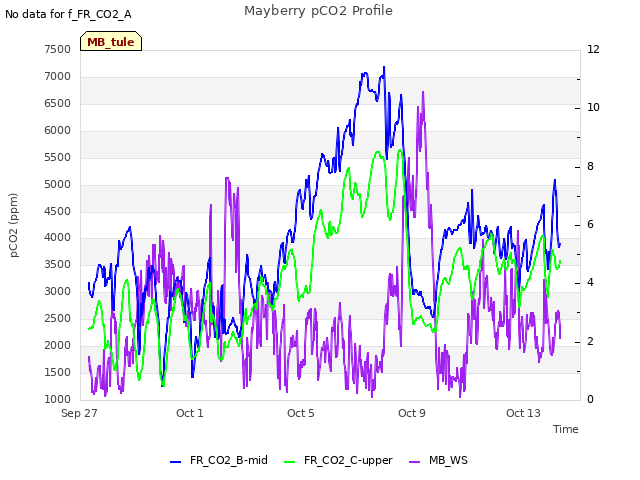The image size is (640, 480).
Task: Click the 6 tick on right axis
Action: [x=590, y=224]
